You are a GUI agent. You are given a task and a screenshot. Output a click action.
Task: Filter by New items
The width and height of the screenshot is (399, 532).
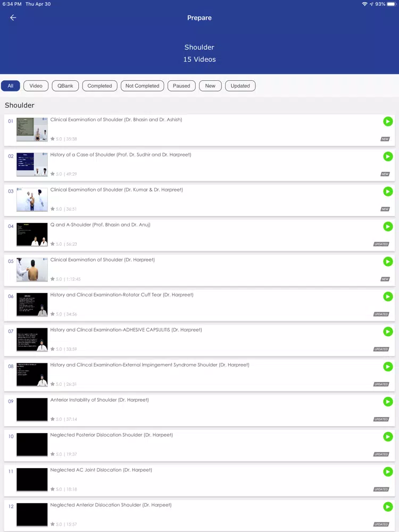[x=210, y=86]
